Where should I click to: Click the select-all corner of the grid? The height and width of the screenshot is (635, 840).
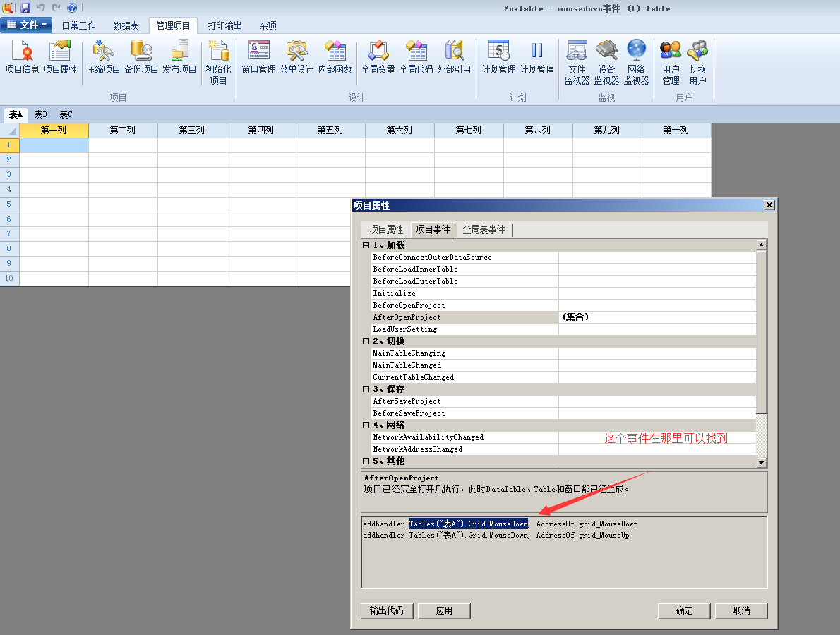pos(10,131)
